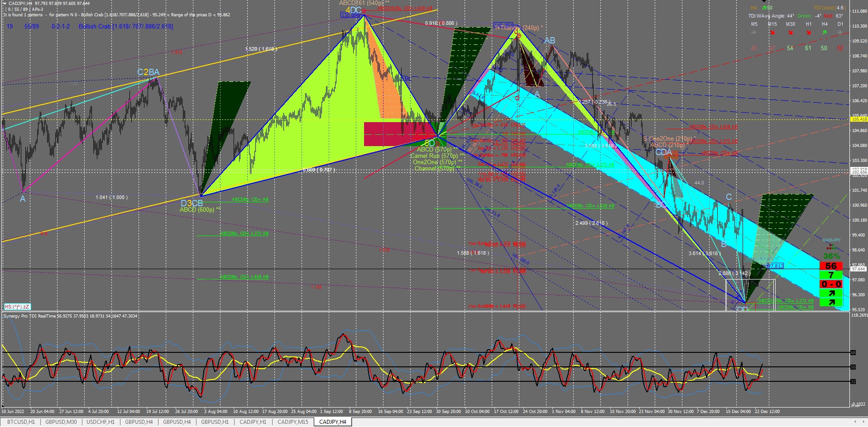Click the ABCD (600p) pattern label
Viewport: 868px width, 427px height.
200,209
